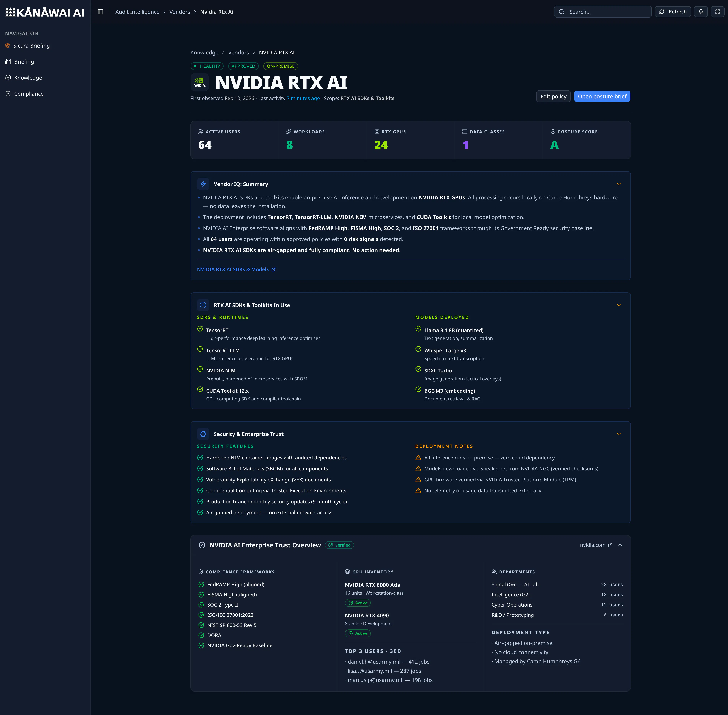This screenshot has height=715, width=728.
Task: Click the Active Users people icon
Action: (201, 131)
